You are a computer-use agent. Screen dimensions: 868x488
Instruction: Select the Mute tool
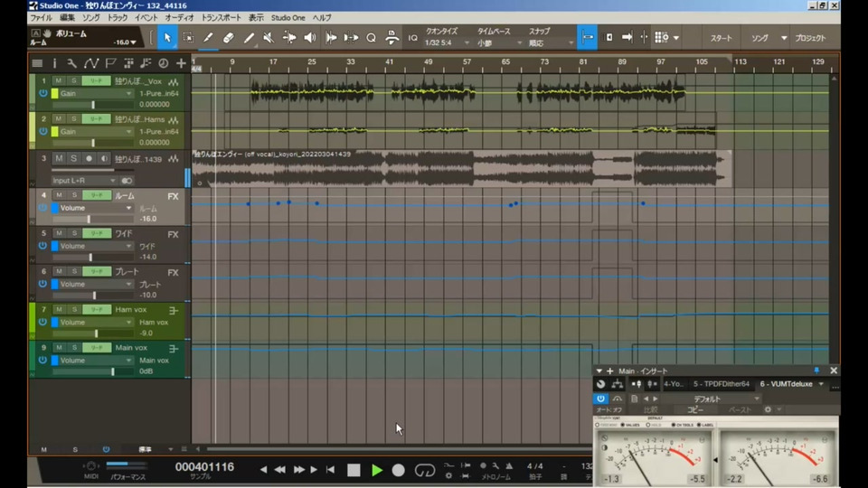point(269,38)
